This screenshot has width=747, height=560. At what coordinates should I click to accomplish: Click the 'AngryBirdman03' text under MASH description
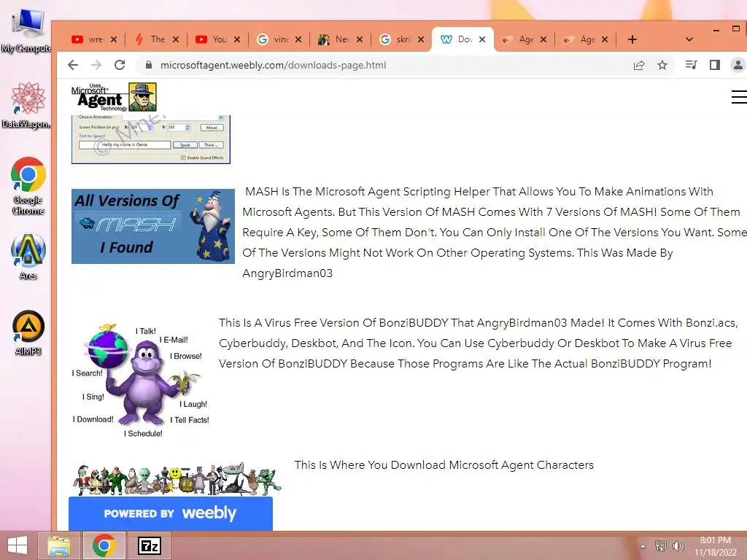[287, 273]
